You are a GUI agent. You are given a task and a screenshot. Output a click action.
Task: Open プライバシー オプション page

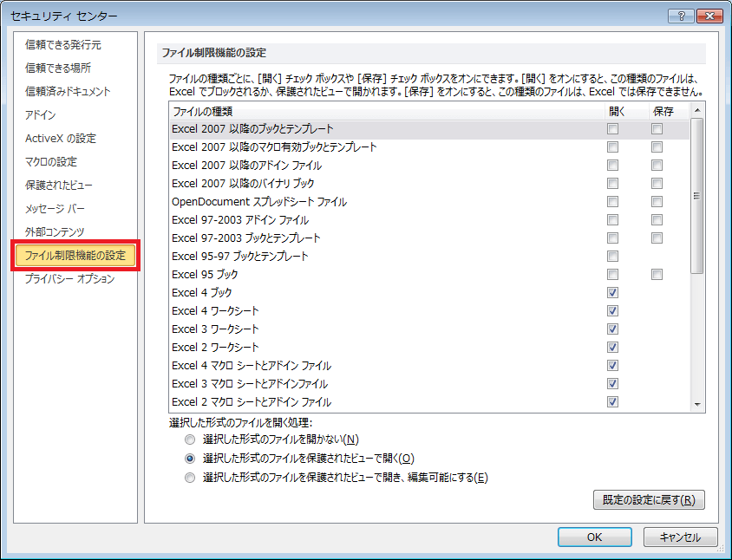pyautogui.click(x=69, y=278)
